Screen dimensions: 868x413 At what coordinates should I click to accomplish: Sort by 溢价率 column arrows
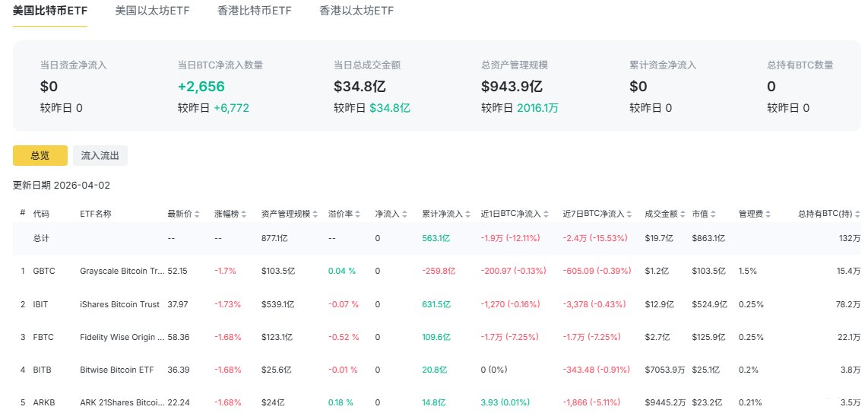pyautogui.click(x=357, y=214)
